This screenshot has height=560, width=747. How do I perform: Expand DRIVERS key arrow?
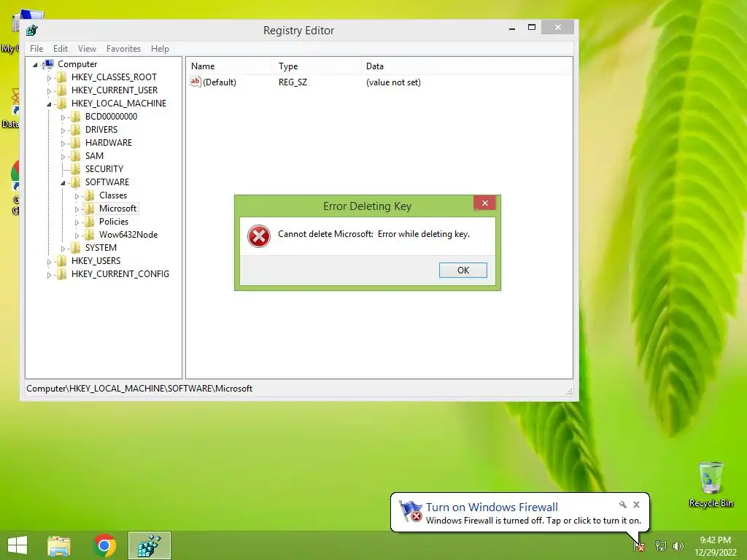coord(63,130)
